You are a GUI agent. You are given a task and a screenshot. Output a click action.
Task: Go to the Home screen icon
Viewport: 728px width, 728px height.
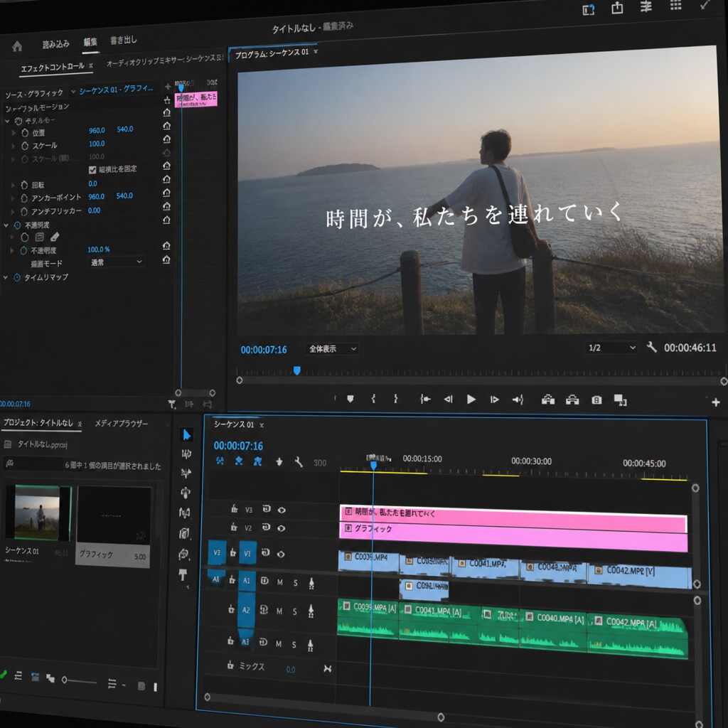17,46
